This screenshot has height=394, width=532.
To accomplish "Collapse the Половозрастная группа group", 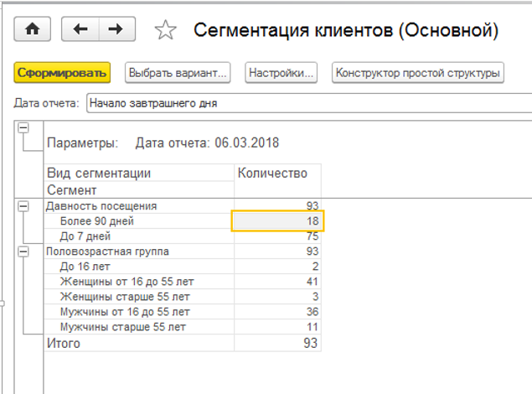I will click(x=23, y=251).
